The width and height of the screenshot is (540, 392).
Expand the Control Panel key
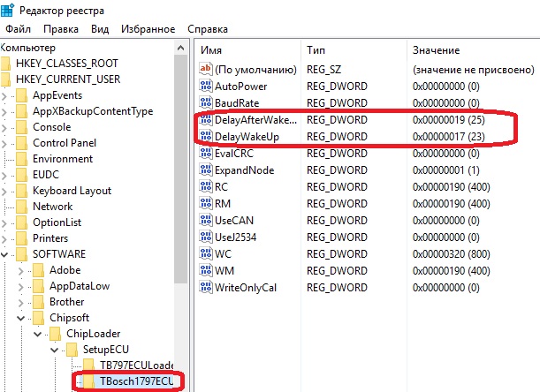pyautogui.click(x=7, y=143)
